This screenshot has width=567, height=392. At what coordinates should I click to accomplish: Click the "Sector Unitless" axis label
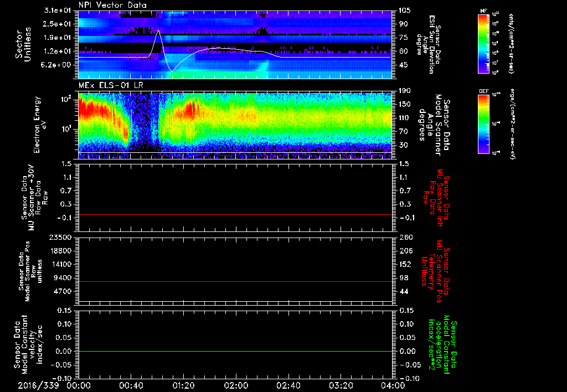click(x=23, y=44)
